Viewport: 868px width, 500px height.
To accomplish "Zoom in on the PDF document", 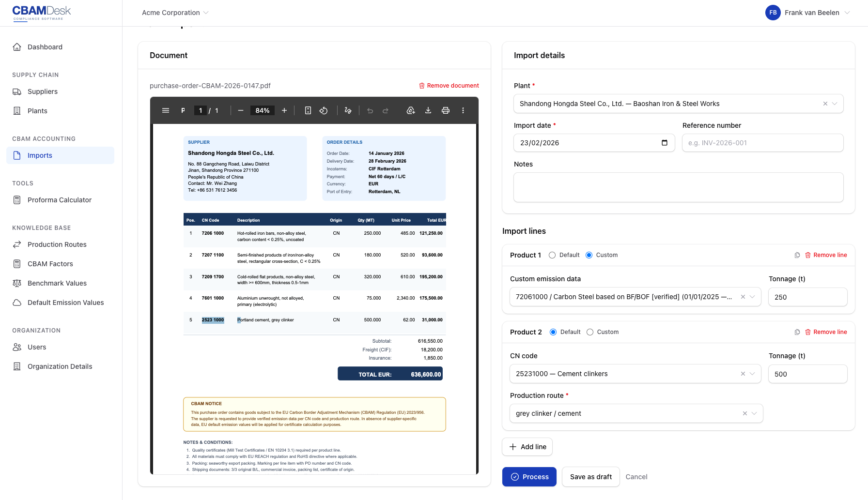I will click(284, 110).
